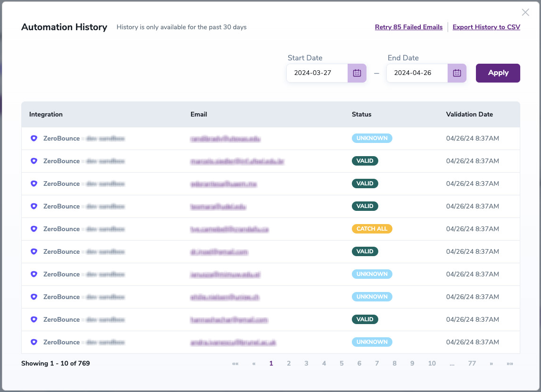Image resolution: width=541 pixels, height=392 pixels.
Task: Go to page 2 of results
Action: (x=289, y=364)
